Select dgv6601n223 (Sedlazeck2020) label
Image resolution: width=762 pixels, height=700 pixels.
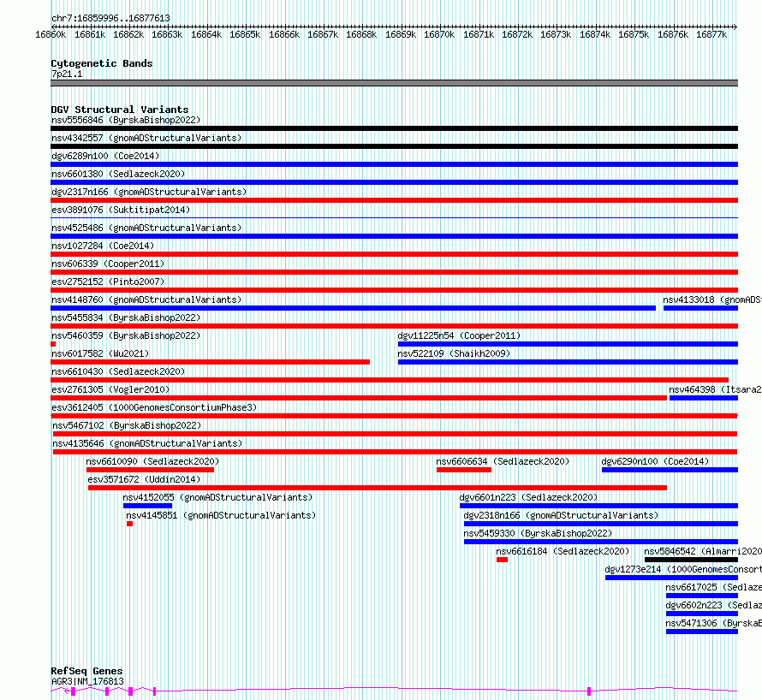(528, 497)
